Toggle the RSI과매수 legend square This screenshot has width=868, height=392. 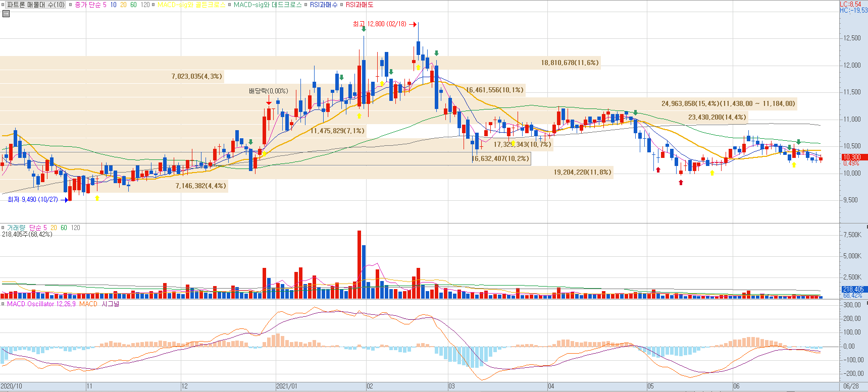pos(306,5)
